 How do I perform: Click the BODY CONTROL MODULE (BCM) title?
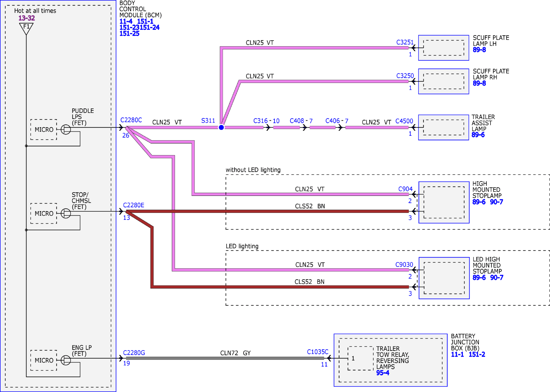[140, 9]
